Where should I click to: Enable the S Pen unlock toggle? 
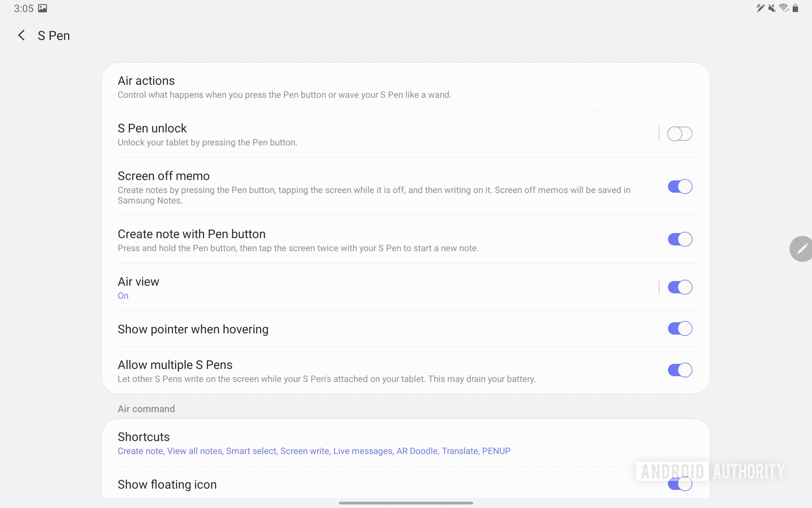(680, 134)
